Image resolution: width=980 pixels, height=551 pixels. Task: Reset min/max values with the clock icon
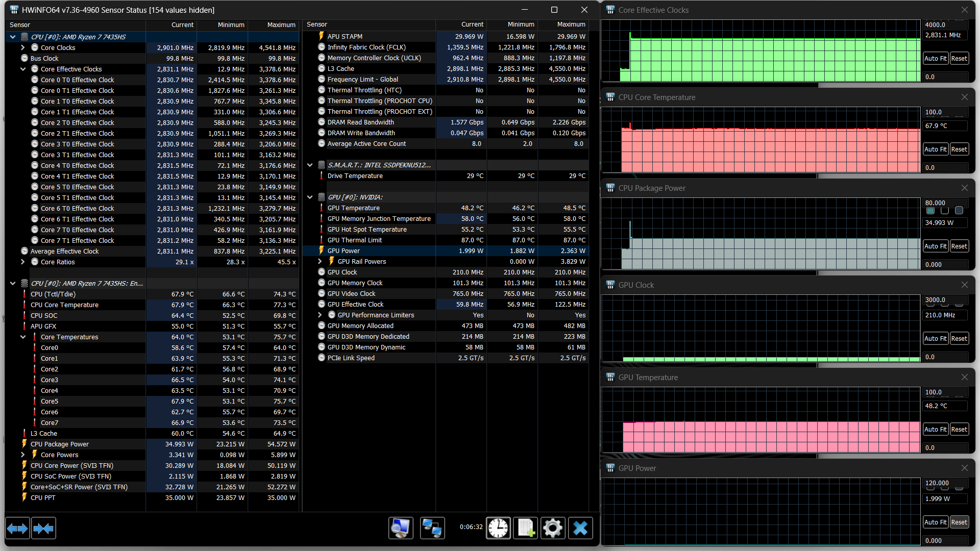(498, 528)
